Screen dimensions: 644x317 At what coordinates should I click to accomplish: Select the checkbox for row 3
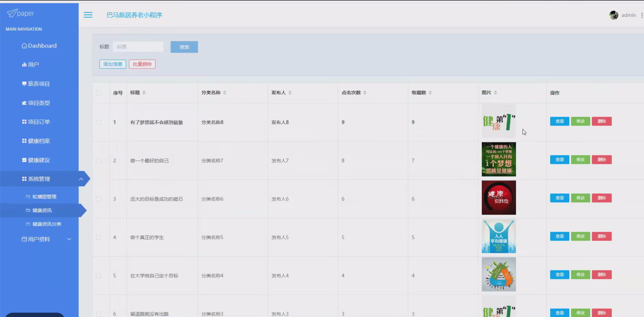[98, 199]
